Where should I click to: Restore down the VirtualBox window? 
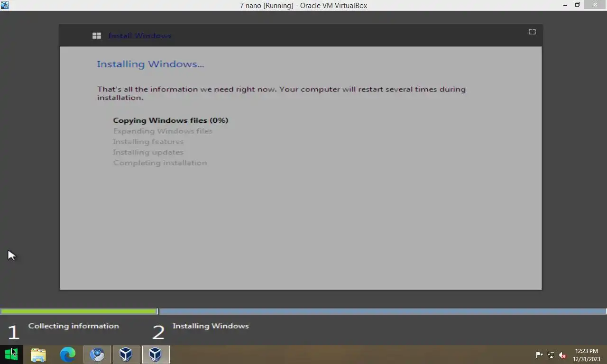(578, 5)
